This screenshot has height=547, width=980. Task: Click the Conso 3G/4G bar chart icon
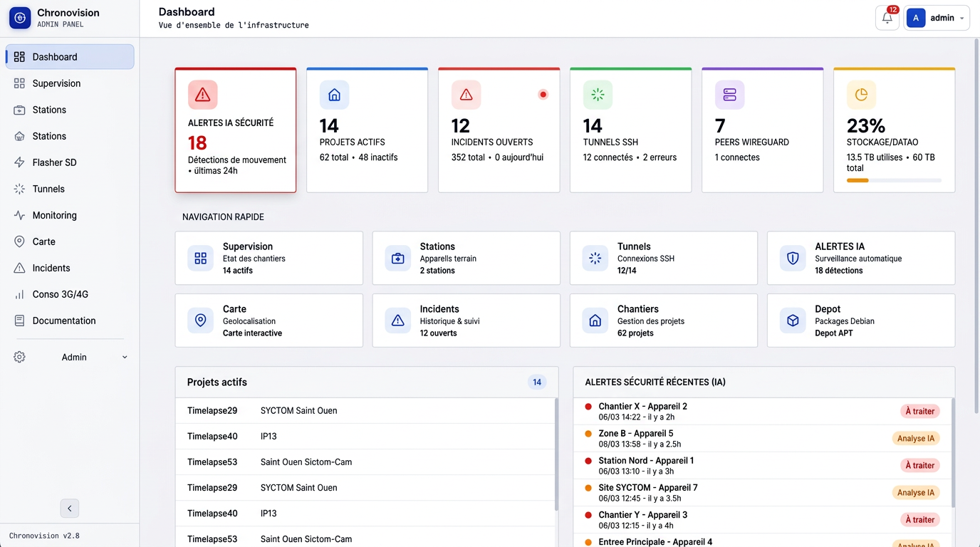19,294
